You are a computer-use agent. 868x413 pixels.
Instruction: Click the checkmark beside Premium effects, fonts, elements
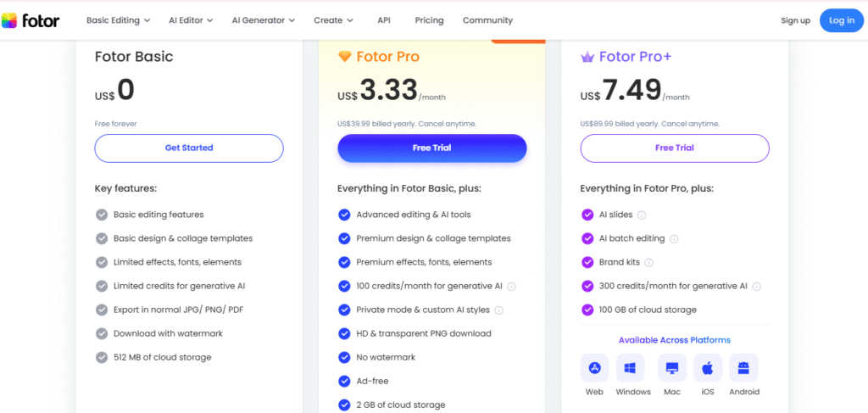click(344, 262)
